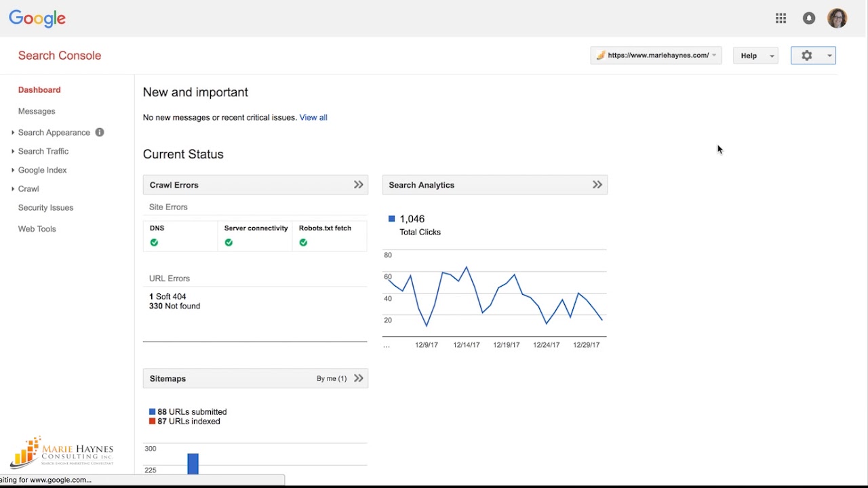Expand the Search Traffic menu
The height and width of the screenshot is (488, 868).
tap(43, 151)
